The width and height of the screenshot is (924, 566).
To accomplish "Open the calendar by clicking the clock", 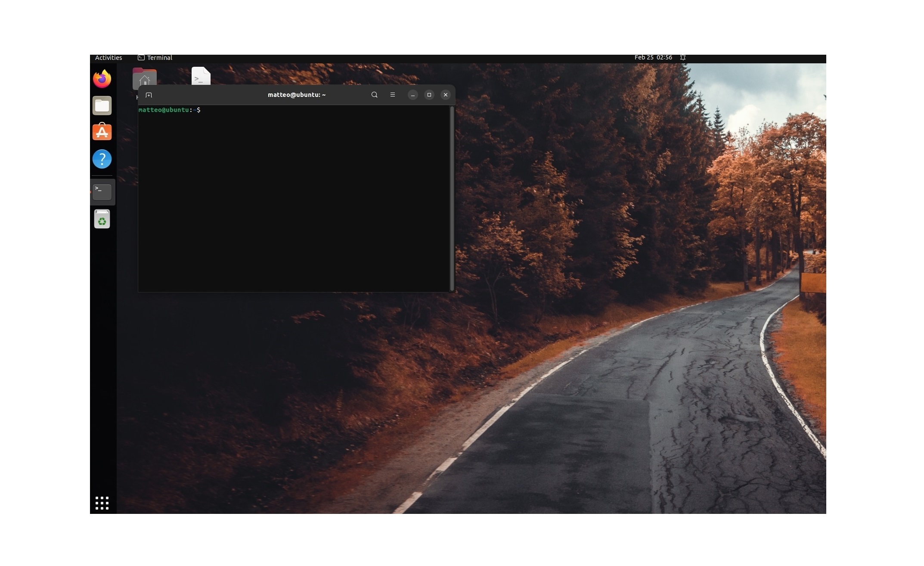I will pyautogui.click(x=653, y=57).
